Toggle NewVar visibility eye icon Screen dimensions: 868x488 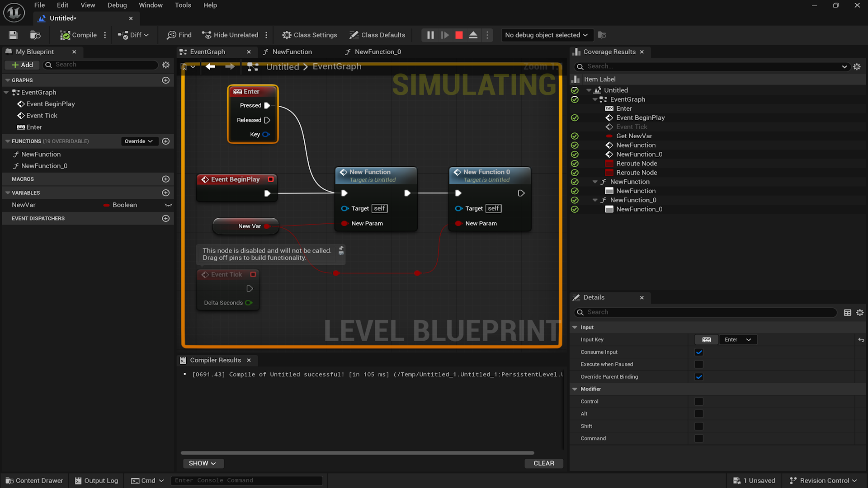[x=168, y=205]
